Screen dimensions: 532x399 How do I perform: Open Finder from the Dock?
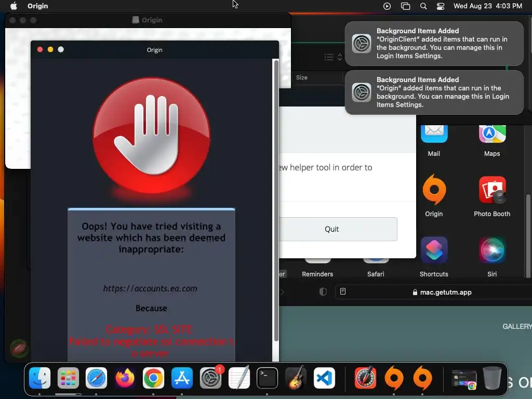(39, 378)
